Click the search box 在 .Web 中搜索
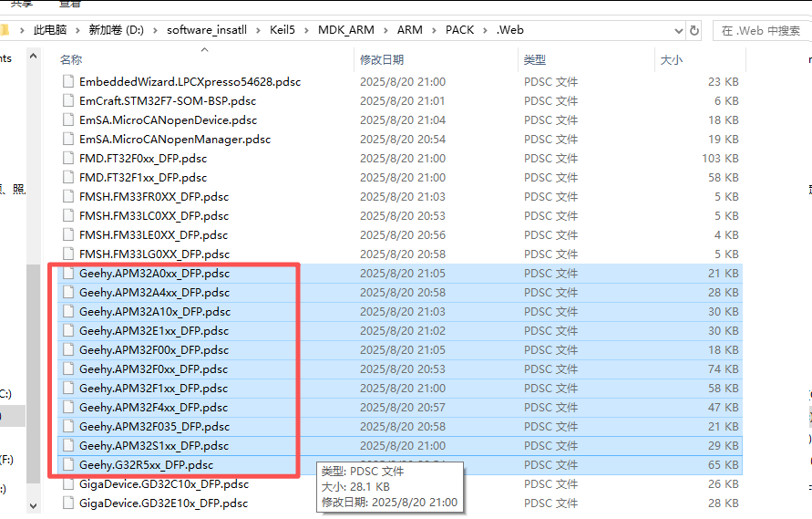This screenshot has width=812, height=519. (762, 31)
